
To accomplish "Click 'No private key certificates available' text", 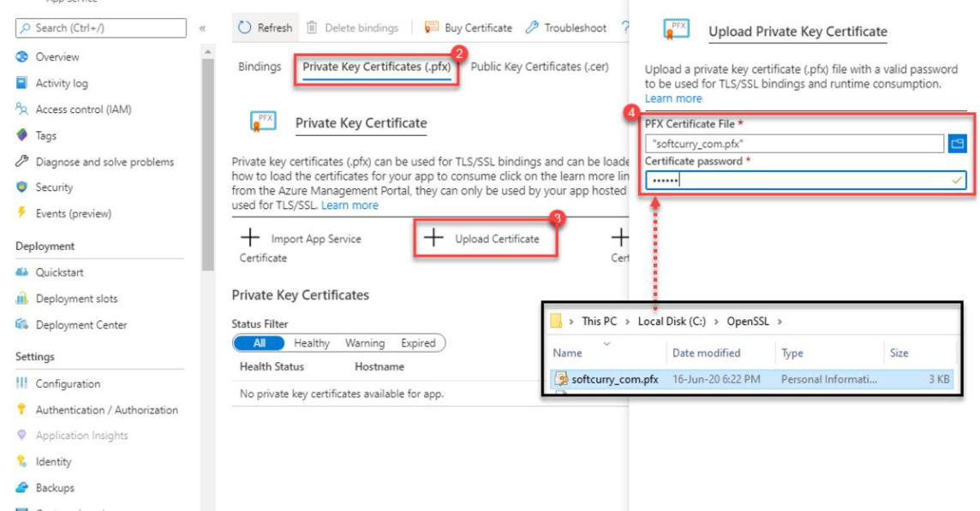I will pos(341,395).
